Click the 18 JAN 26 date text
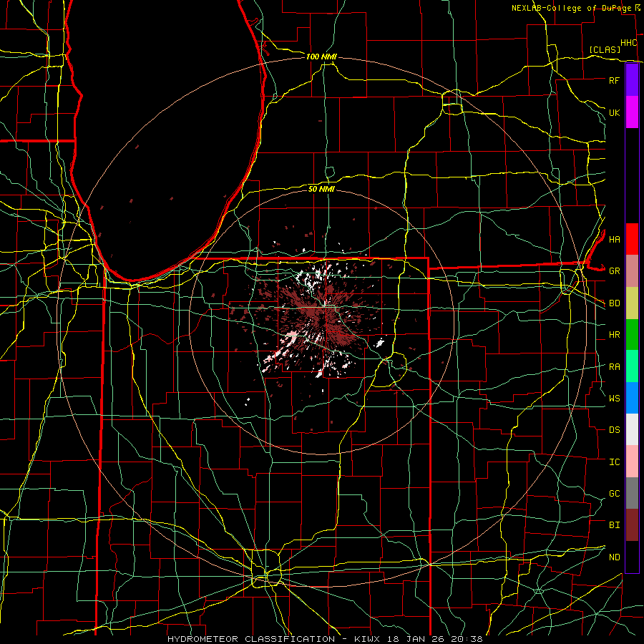 click(416, 639)
